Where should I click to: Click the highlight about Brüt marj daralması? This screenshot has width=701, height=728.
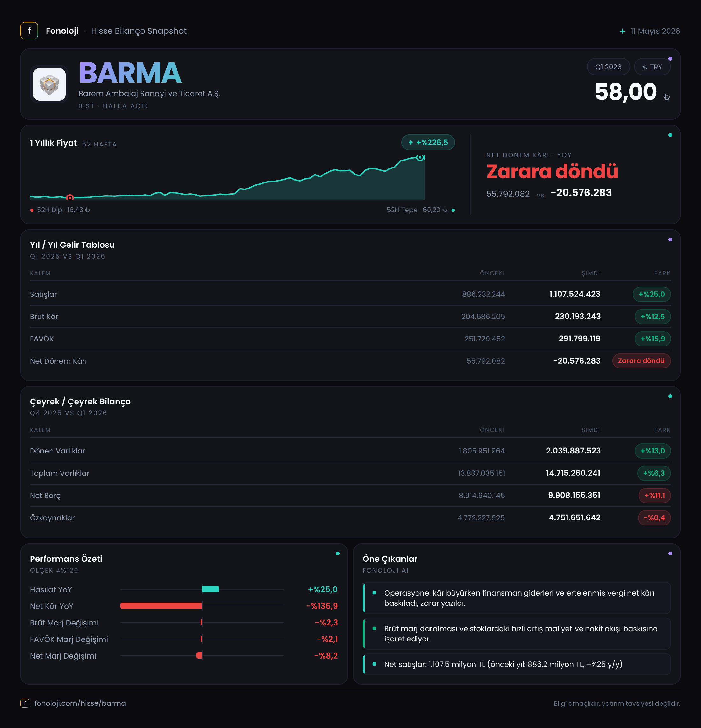(517, 634)
